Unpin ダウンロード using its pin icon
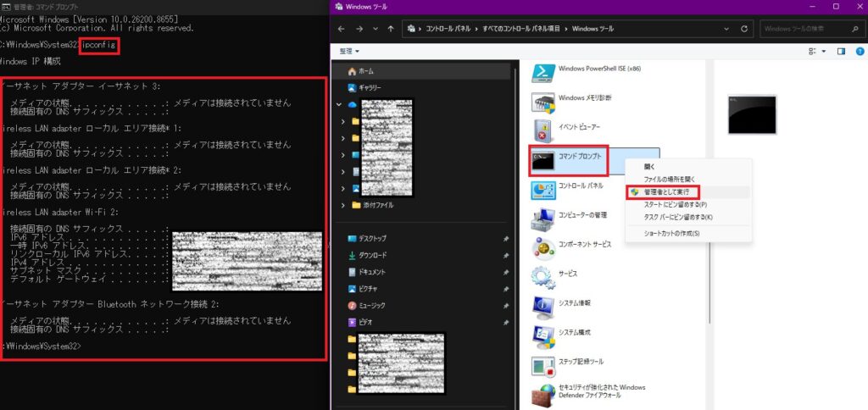Image resolution: width=868 pixels, height=410 pixels. 506,256
